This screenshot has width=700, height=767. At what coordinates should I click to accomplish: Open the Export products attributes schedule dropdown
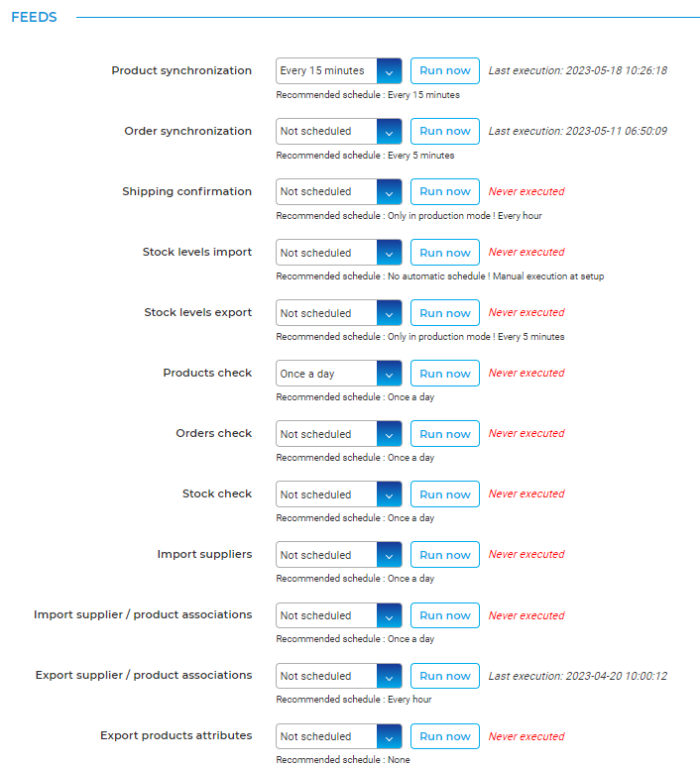point(338,736)
